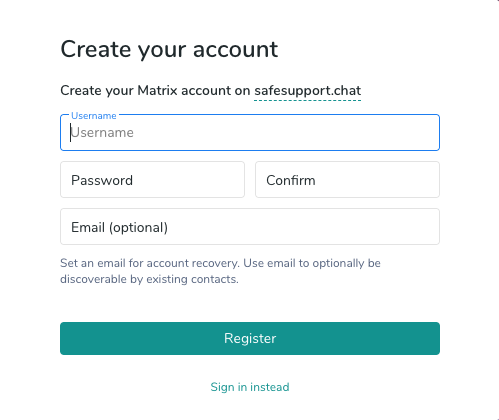Image resolution: width=499 pixels, height=420 pixels.
Task: Click the Password placeholder label
Action: coord(102,180)
